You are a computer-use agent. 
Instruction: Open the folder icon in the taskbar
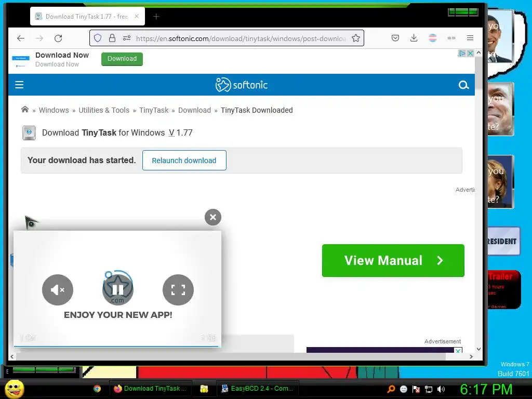point(204,389)
